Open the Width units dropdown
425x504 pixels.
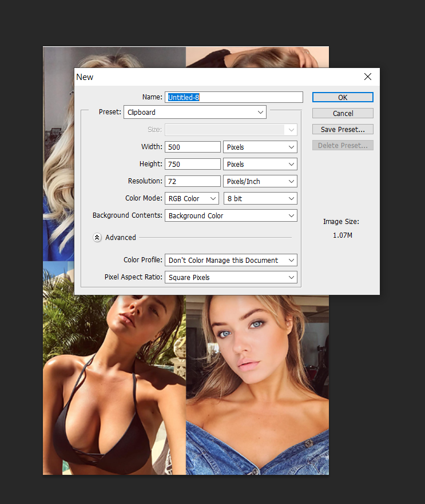(x=260, y=147)
